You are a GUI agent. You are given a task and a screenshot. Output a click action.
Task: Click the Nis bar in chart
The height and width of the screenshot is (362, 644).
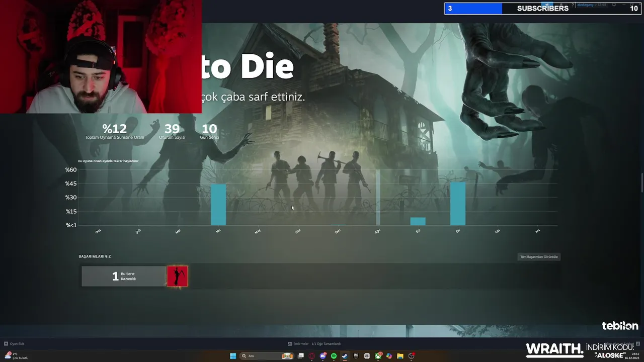(x=218, y=205)
